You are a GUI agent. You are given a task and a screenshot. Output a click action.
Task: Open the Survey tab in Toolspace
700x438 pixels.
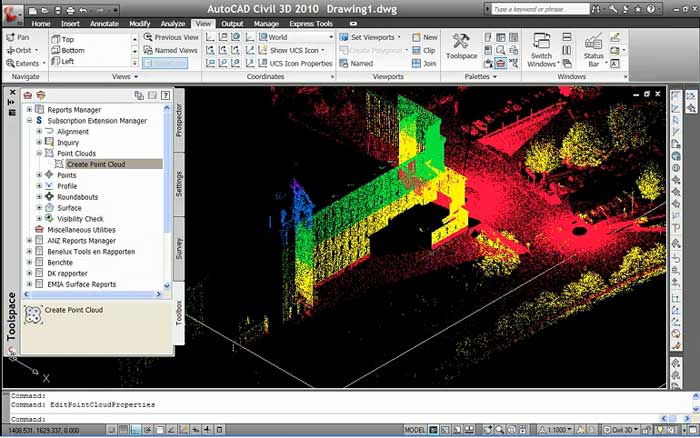click(x=179, y=248)
